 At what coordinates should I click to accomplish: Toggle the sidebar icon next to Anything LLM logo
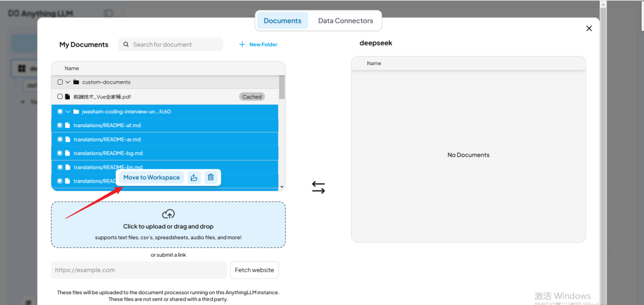coord(108,14)
